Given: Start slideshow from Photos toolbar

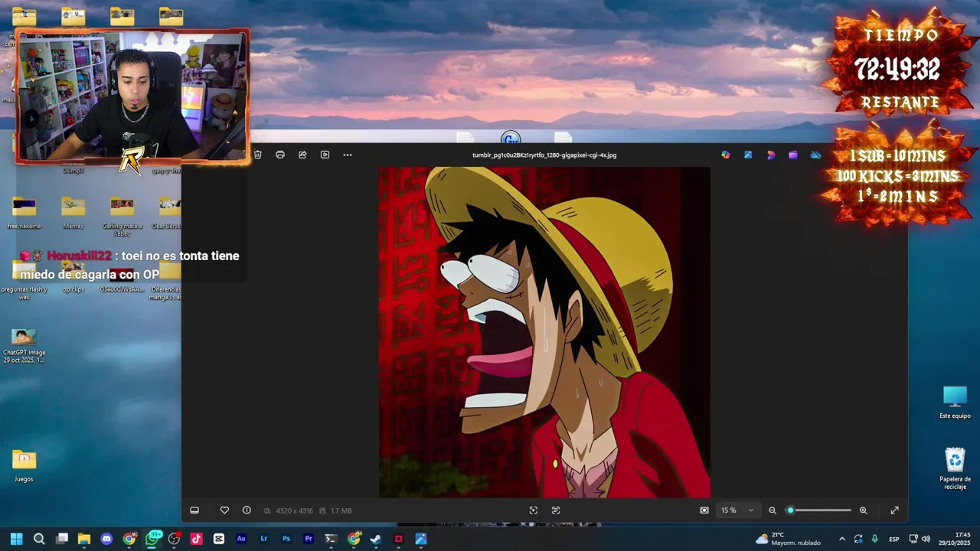Looking at the screenshot, I should point(325,155).
